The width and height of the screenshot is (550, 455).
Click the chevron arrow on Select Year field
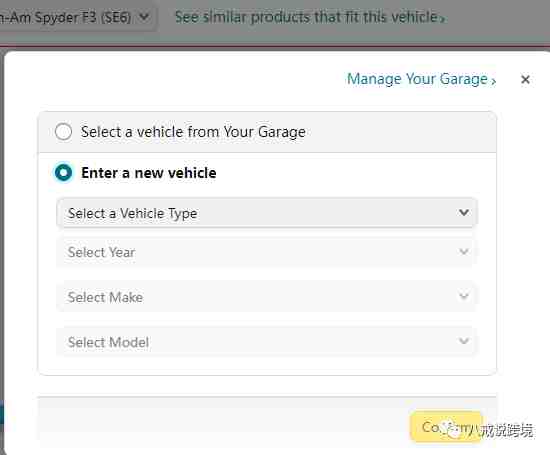click(x=464, y=252)
